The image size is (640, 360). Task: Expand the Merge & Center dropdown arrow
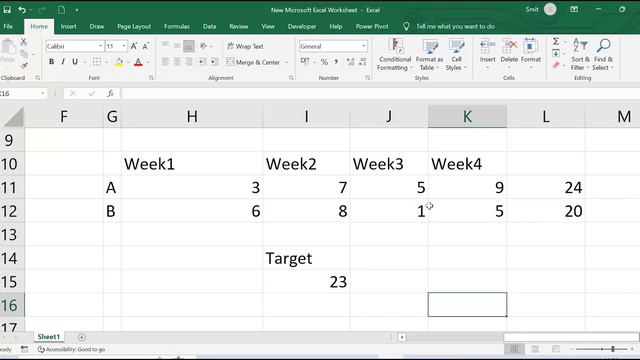287,62
